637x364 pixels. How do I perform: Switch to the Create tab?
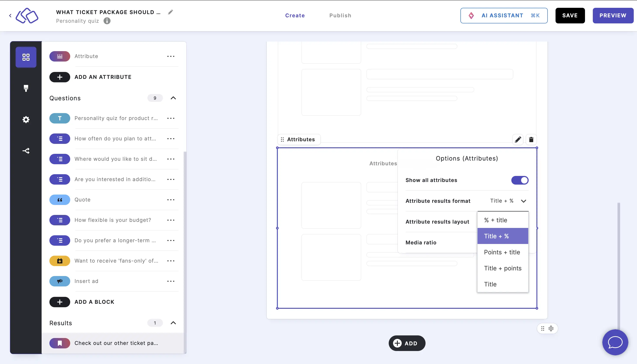click(295, 16)
